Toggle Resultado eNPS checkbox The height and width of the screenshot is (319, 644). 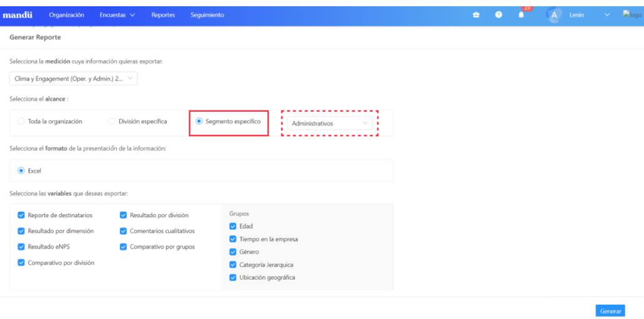[21, 247]
